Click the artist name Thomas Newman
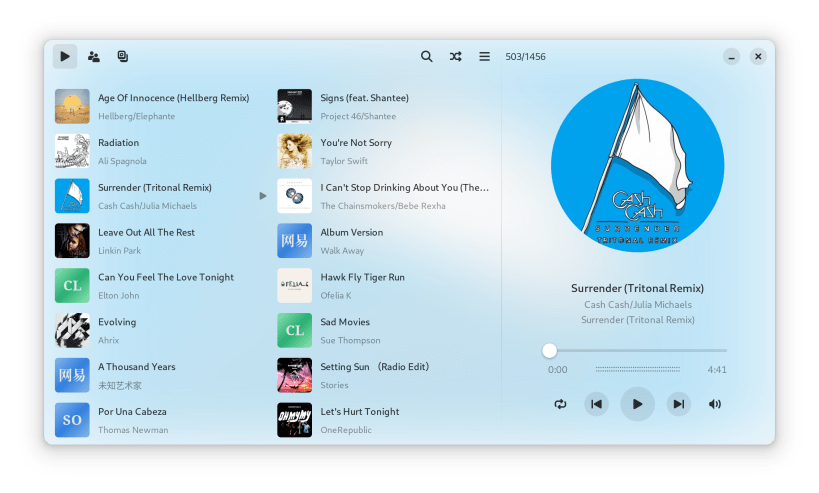 click(133, 430)
